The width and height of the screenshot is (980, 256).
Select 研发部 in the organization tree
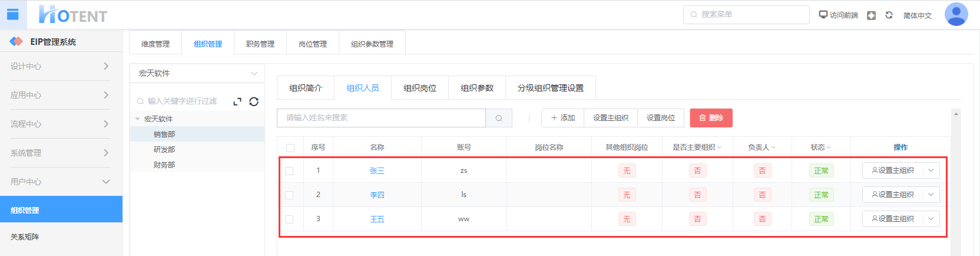164,150
